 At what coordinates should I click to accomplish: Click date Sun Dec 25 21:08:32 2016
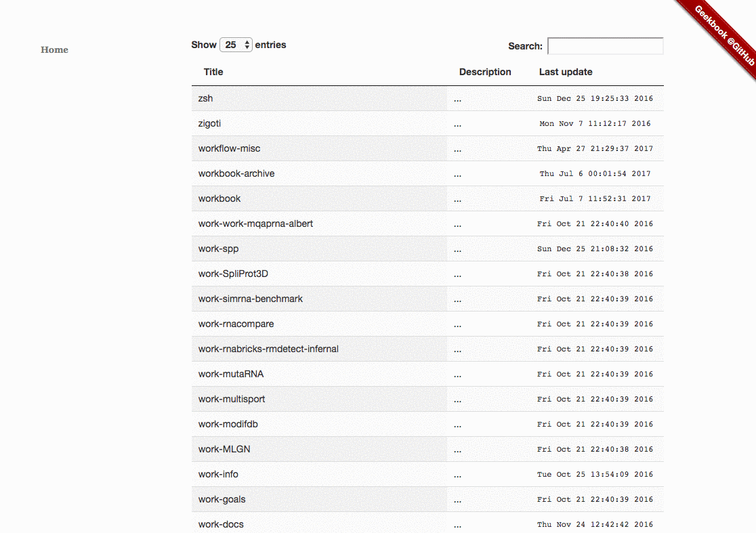pyautogui.click(x=595, y=249)
